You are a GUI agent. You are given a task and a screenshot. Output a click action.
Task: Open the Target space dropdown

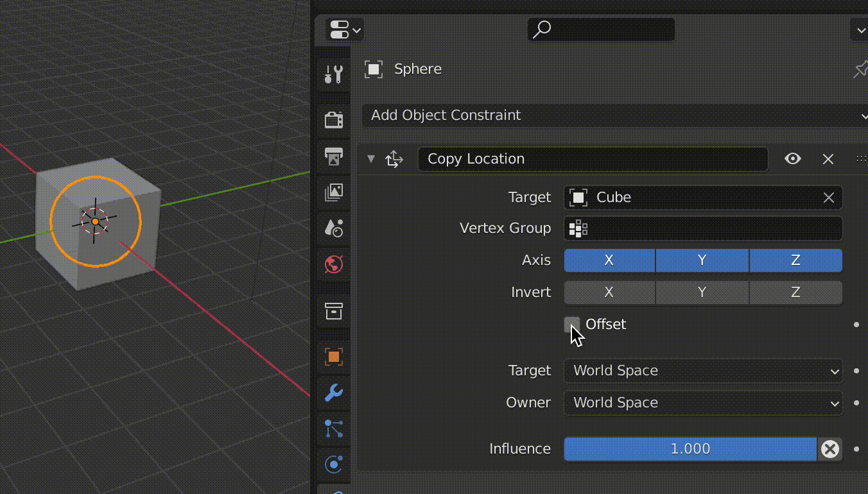point(702,371)
